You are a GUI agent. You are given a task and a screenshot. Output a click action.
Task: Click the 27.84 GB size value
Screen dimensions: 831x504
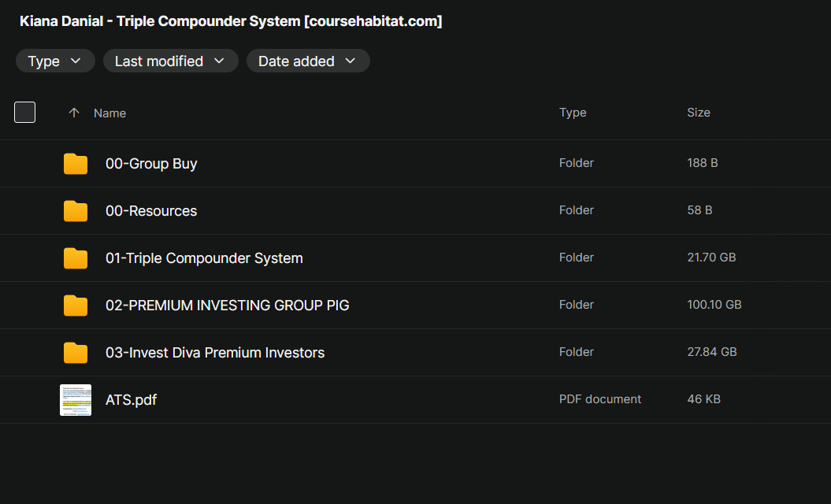(x=712, y=351)
